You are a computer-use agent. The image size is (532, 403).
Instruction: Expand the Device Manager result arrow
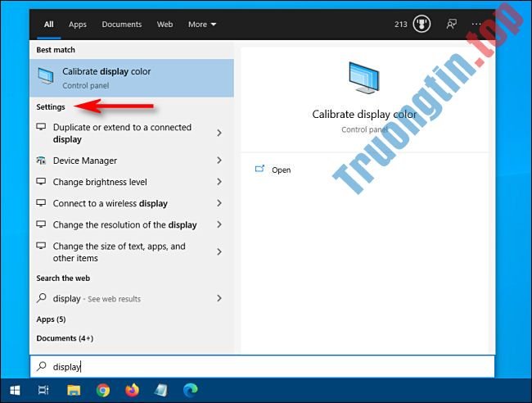(219, 161)
